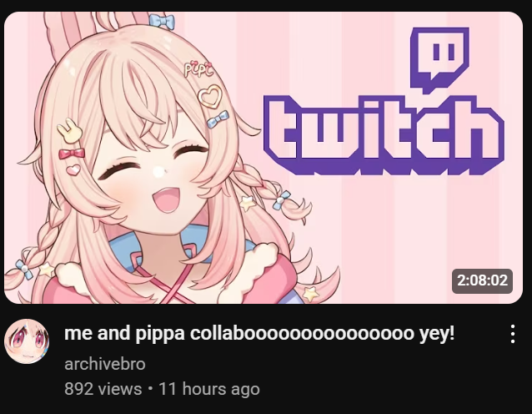Click the 'pipi' lettering hairclip

(x=198, y=69)
